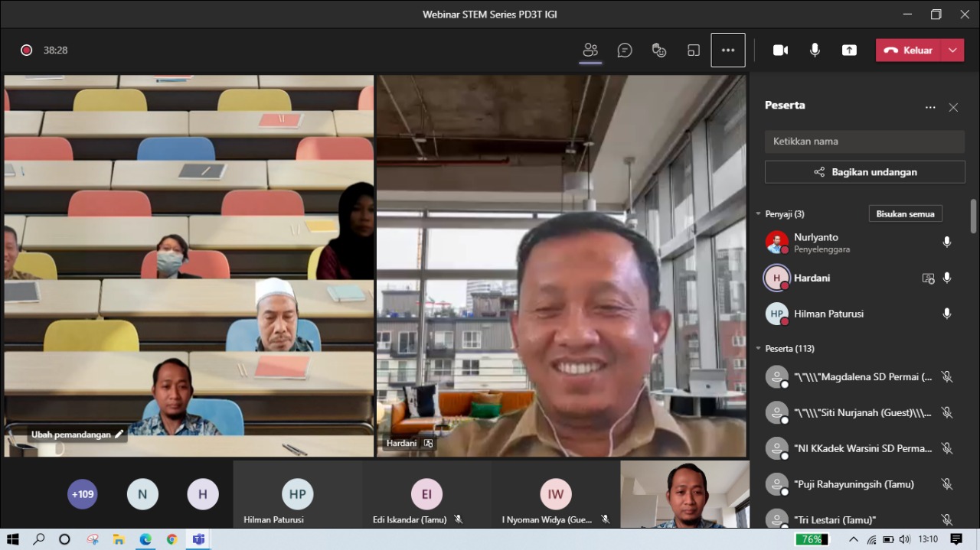Image resolution: width=980 pixels, height=550 pixels.
Task: Show the +109 more participants bubble
Action: (83, 494)
